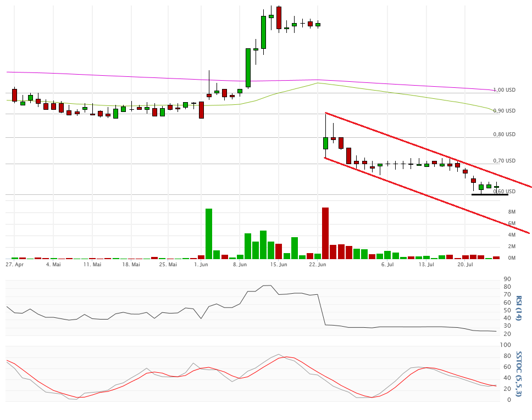Image resolution: width=532 pixels, height=420 pixels.
Task: Click the 90 value on RSI axis
Action: 507,279
